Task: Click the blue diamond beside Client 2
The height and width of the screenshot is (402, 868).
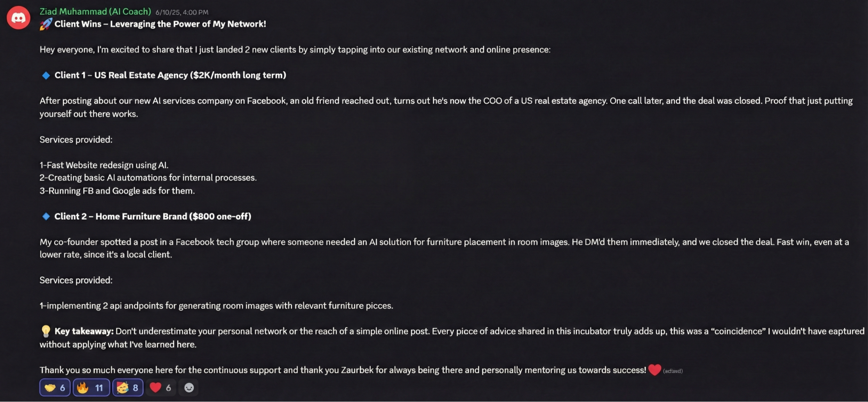Action: 46,216
